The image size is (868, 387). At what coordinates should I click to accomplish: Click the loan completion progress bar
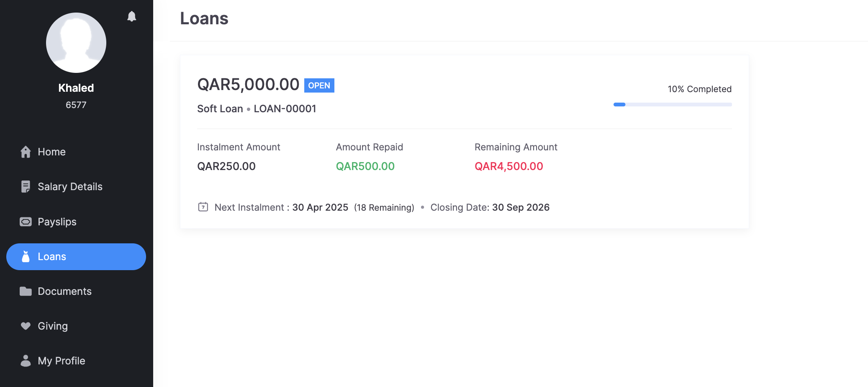pos(672,105)
